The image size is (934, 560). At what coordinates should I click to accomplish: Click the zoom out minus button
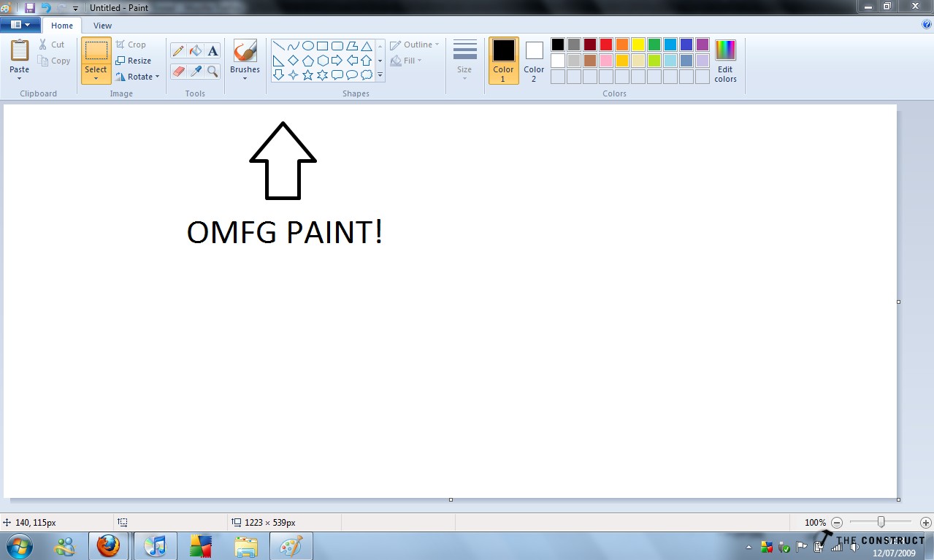(x=837, y=523)
